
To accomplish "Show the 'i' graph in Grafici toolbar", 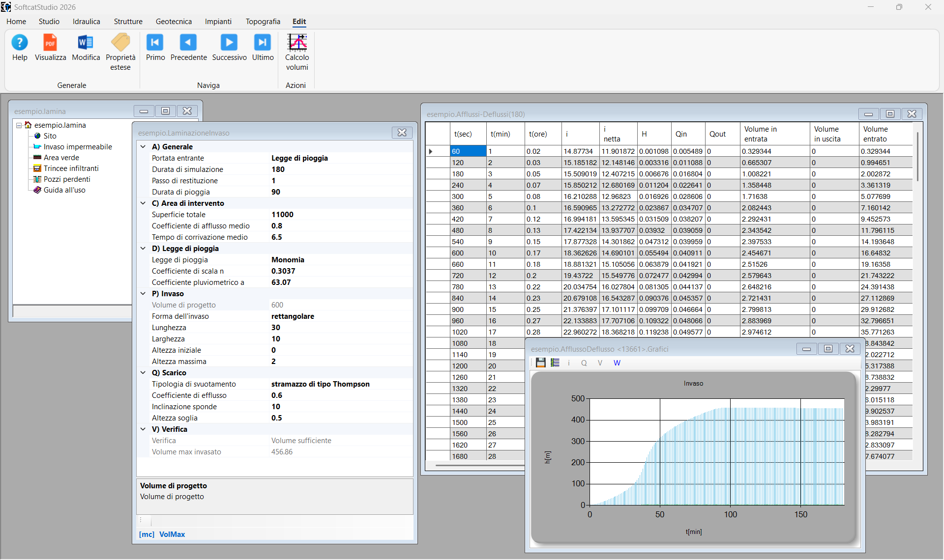I will 569,363.
